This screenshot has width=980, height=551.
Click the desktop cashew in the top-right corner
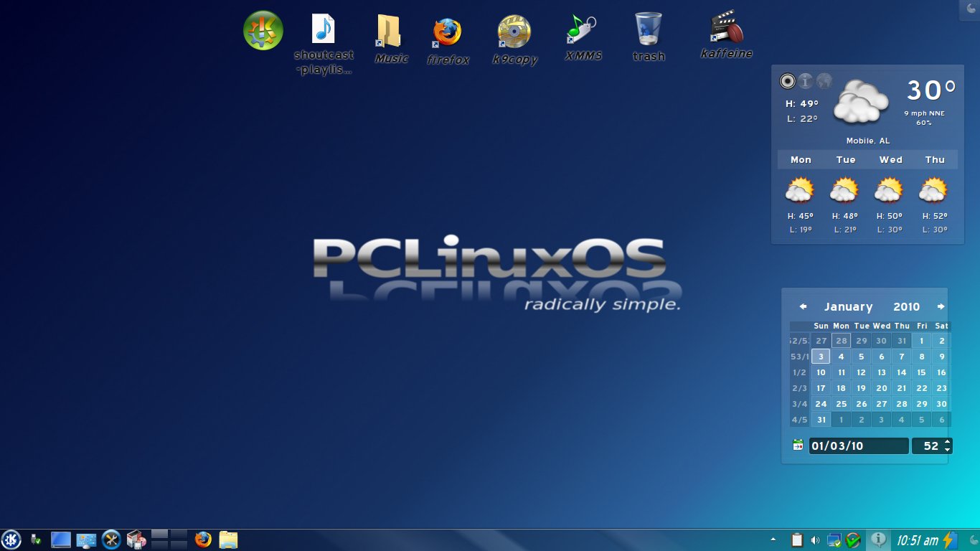[x=971, y=9]
